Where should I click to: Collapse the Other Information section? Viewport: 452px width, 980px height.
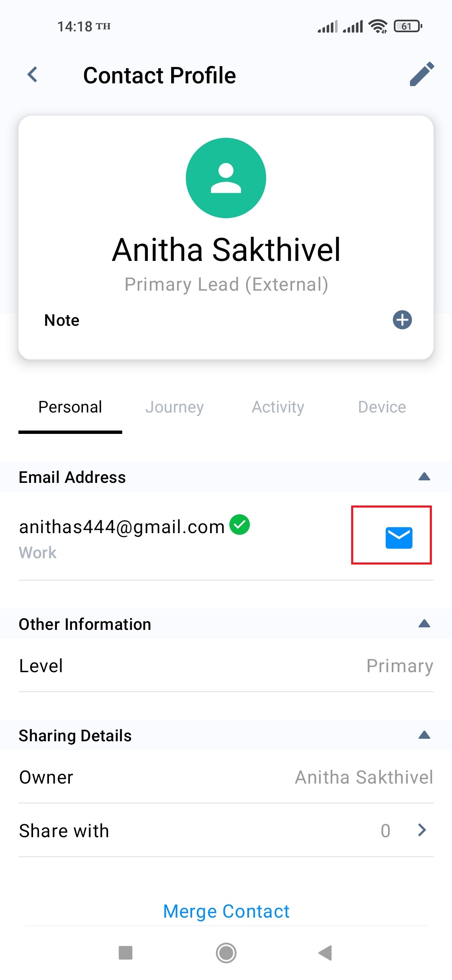pyautogui.click(x=424, y=624)
